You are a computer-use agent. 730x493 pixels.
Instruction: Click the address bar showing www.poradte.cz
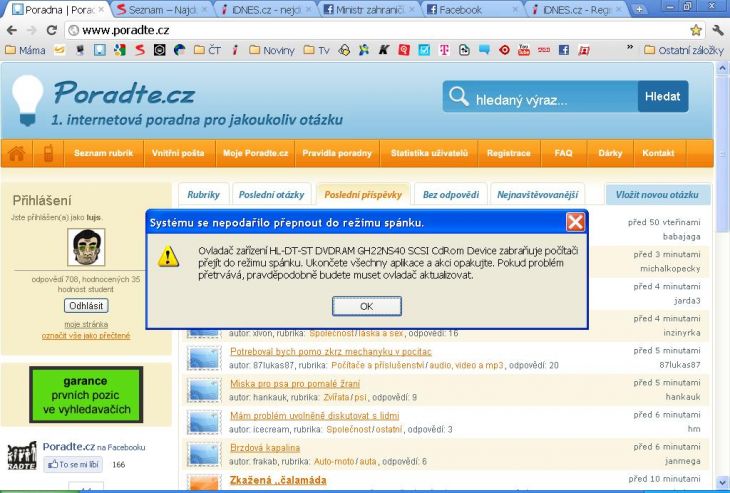pos(377,31)
